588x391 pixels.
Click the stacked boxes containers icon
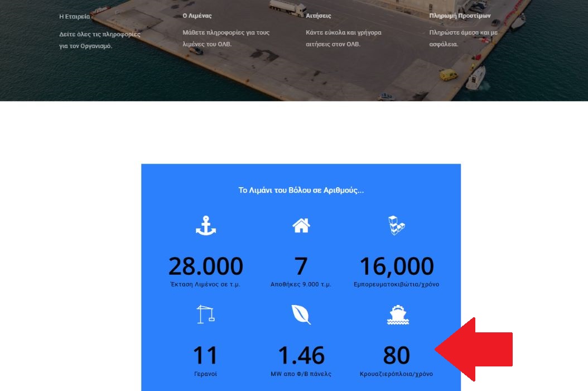tap(397, 225)
